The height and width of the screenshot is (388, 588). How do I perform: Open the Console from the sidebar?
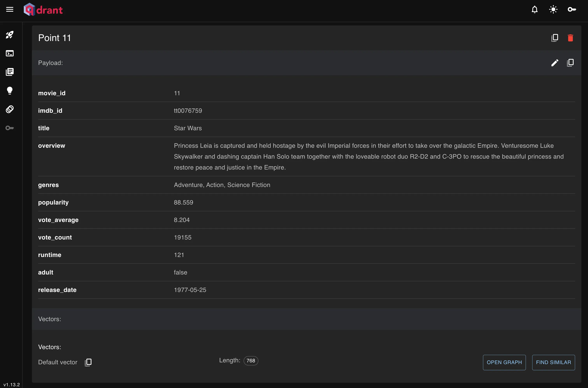click(10, 53)
